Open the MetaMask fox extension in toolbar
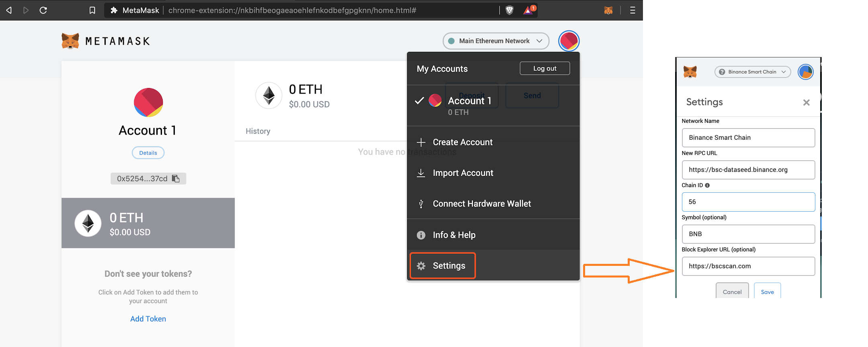Viewport: 868px width, 347px height. tap(608, 10)
